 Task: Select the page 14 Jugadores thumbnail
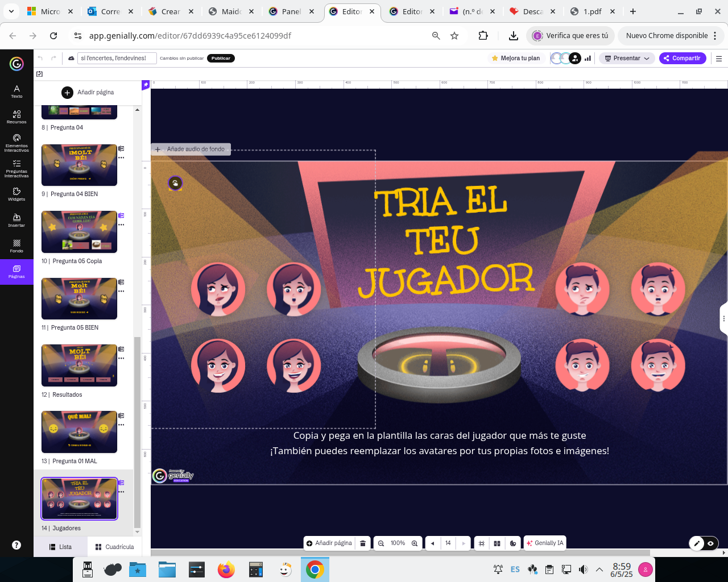click(79, 498)
